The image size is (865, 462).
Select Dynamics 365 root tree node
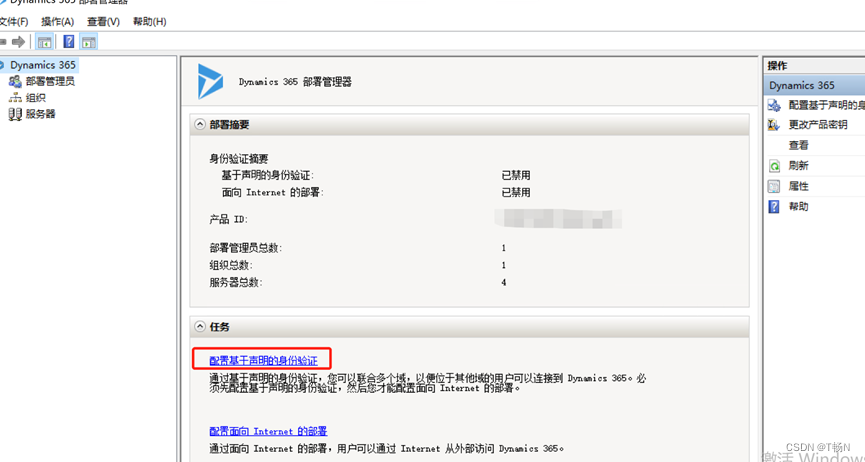point(42,65)
